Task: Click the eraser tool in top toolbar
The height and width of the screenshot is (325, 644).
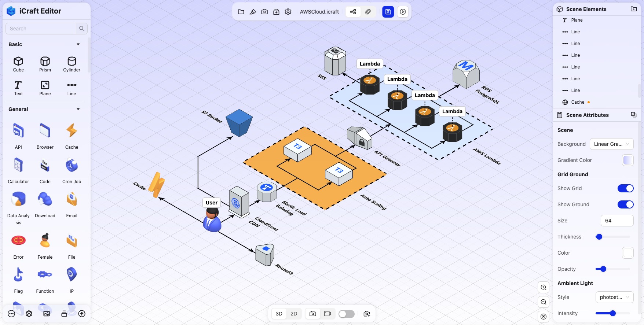Action: pos(253,12)
